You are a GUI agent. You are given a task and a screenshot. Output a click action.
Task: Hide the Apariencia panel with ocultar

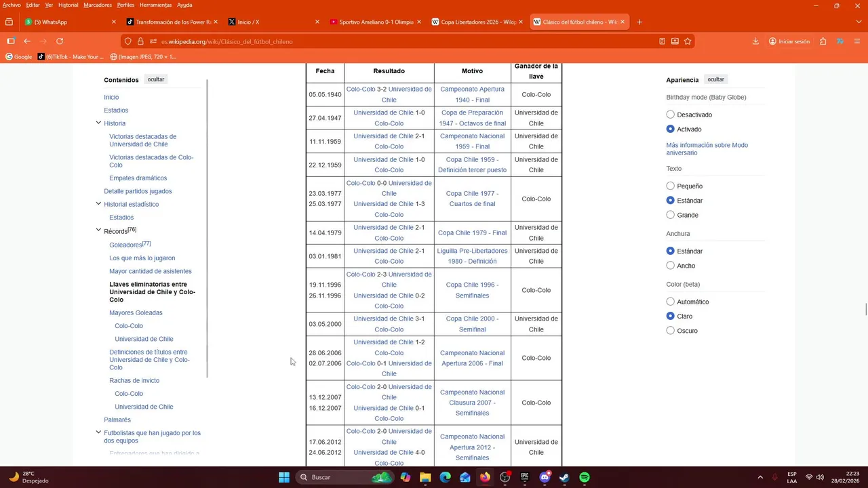coord(715,79)
